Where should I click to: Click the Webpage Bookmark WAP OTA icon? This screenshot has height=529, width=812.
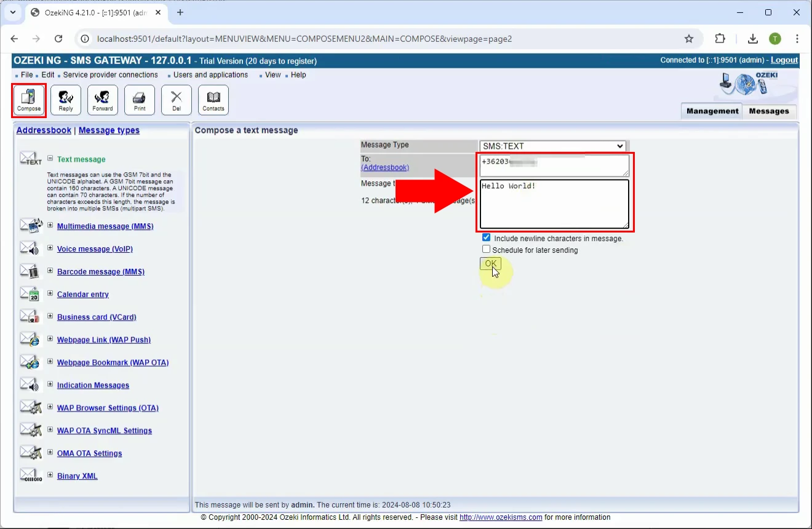click(x=30, y=362)
